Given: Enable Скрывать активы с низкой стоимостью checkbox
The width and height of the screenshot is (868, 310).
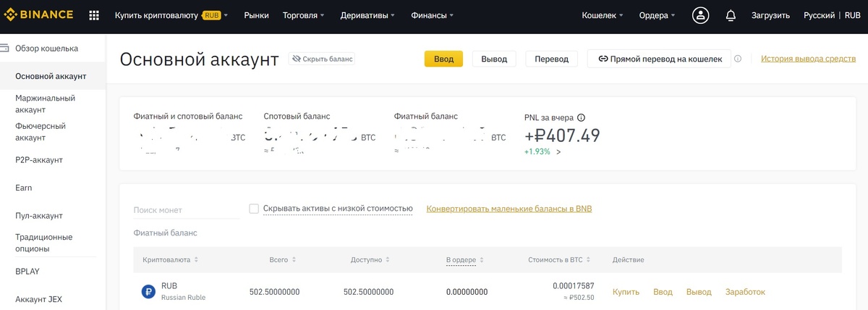Looking at the screenshot, I should coord(254,209).
